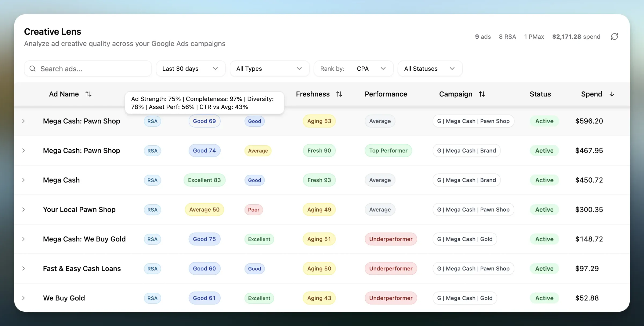Click G | Mega Cash | Gold chip for $148.72
644x326 pixels.
[465, 239]
